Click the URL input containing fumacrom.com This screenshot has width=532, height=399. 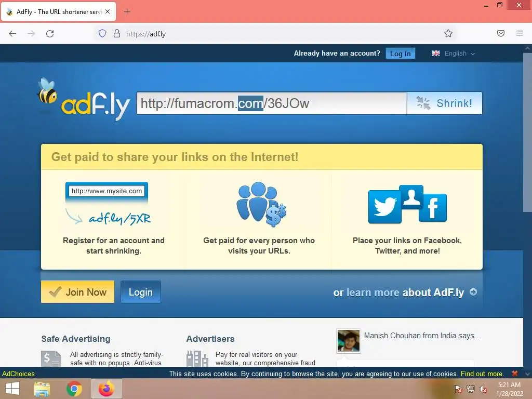tap(271, 103)
